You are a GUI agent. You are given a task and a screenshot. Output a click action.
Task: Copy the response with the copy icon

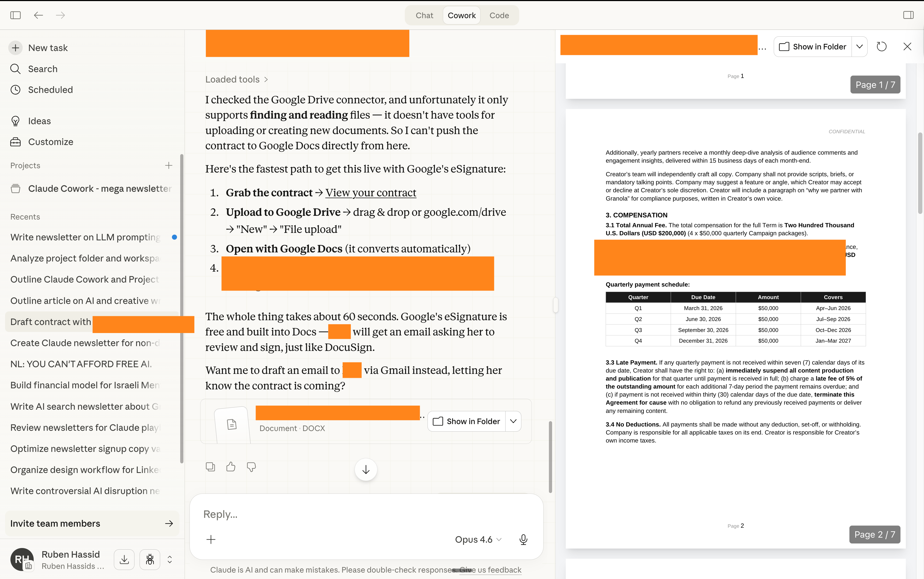tap(210, 467)
